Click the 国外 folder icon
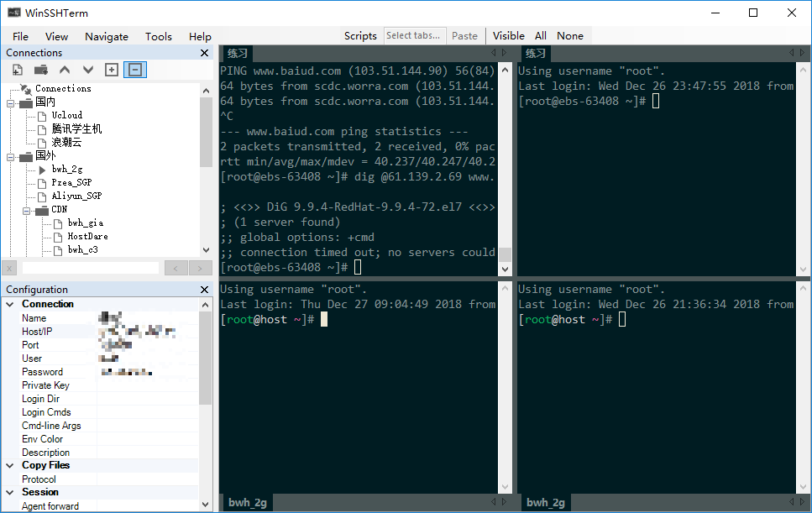 click(x=26, y=157)
